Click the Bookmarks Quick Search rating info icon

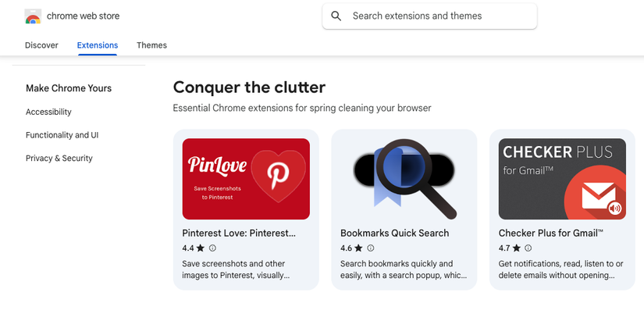coord(371,248)
